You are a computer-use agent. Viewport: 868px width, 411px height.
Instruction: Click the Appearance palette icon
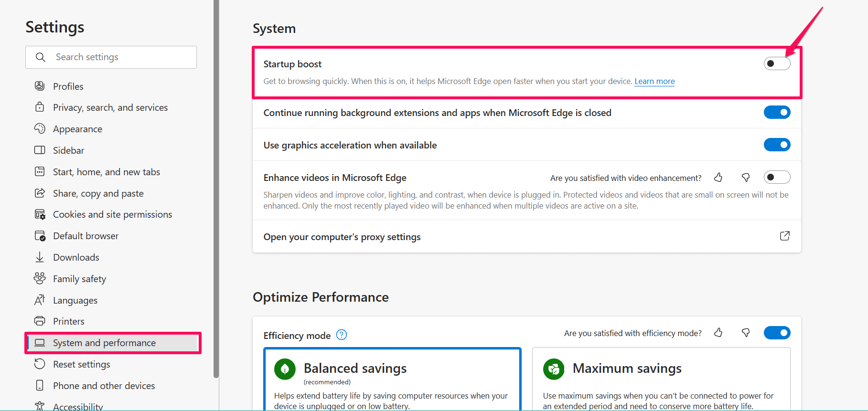(x=40, y=128)
